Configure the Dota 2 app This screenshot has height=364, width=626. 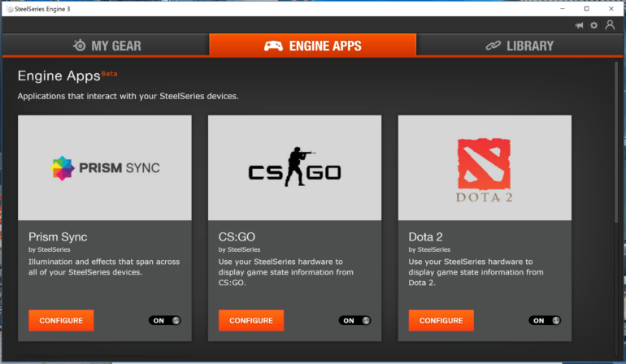coord(441,320)
